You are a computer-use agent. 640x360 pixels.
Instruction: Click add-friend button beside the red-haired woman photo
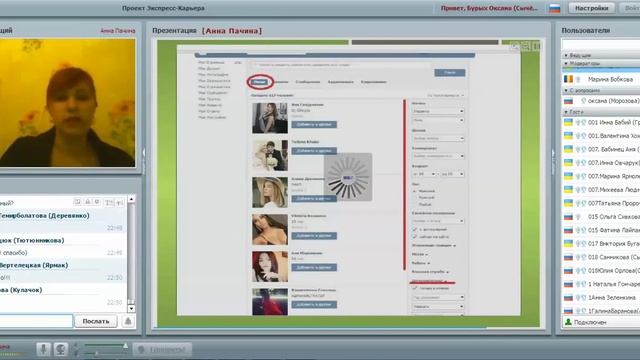pos(314,267)
